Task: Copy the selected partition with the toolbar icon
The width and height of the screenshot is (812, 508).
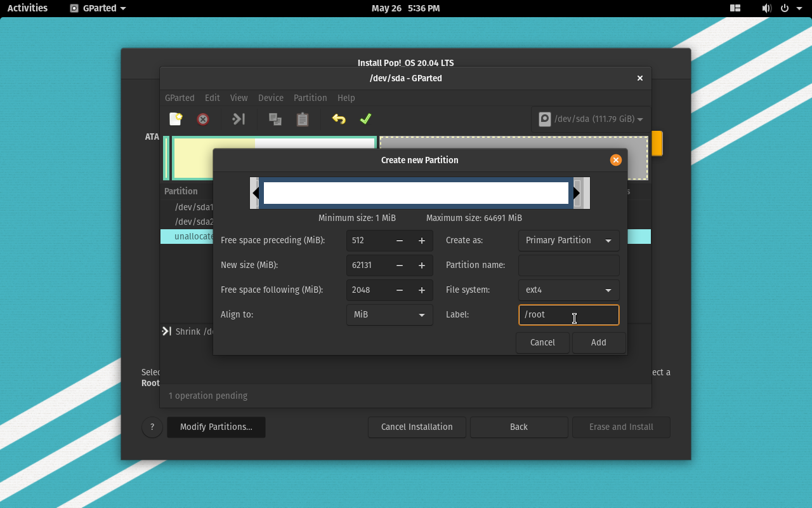Action: [x=275, y=119]
